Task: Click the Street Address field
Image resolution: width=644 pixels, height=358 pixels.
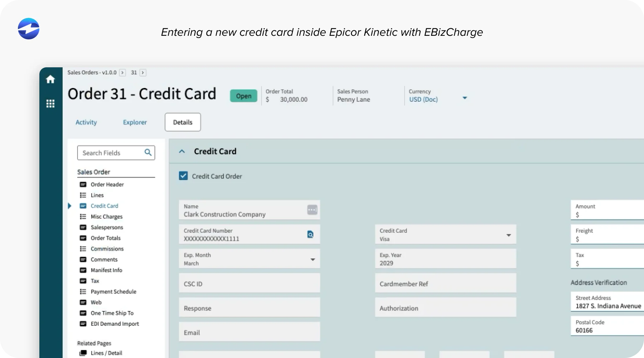Action: click(x=607, y=302)
